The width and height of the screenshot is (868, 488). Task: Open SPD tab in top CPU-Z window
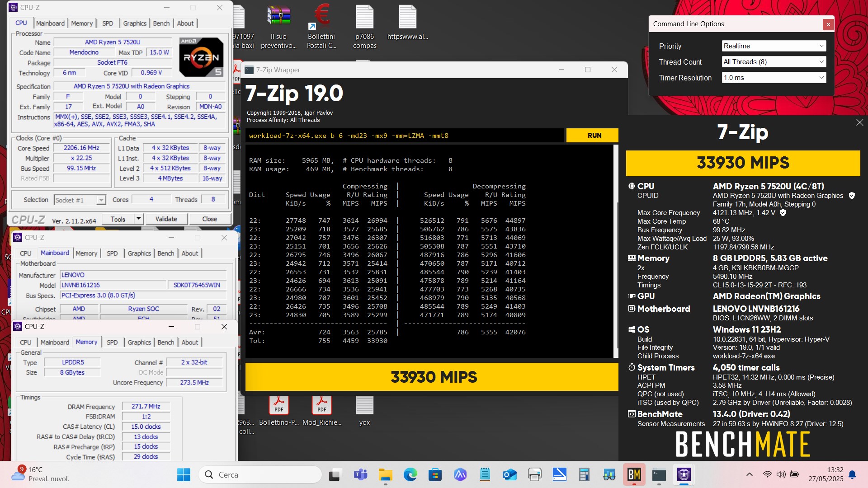pyautogui.click(x=108, y=23)
